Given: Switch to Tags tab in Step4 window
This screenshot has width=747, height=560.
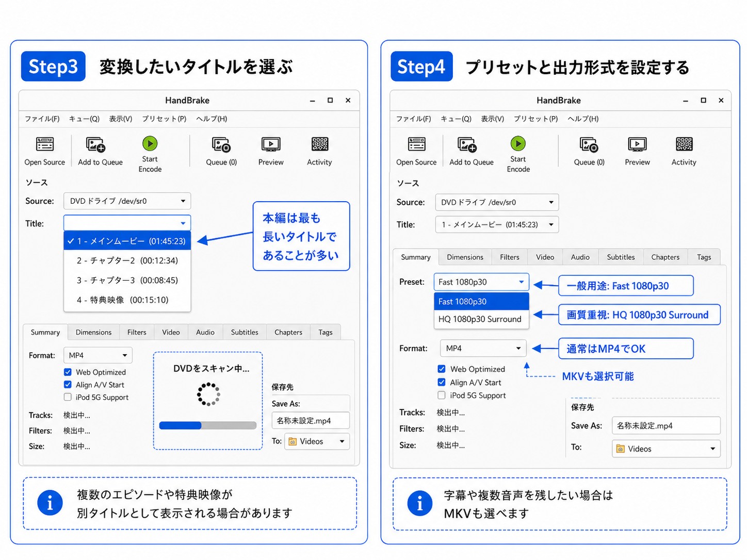Looking at the screenshot, I should (x=704, y=257).
